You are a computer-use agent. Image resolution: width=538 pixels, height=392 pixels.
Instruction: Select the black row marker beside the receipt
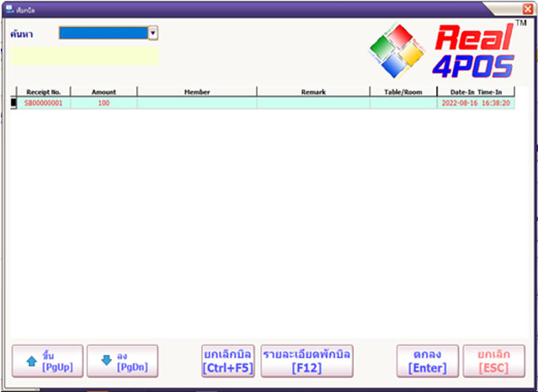13,103
